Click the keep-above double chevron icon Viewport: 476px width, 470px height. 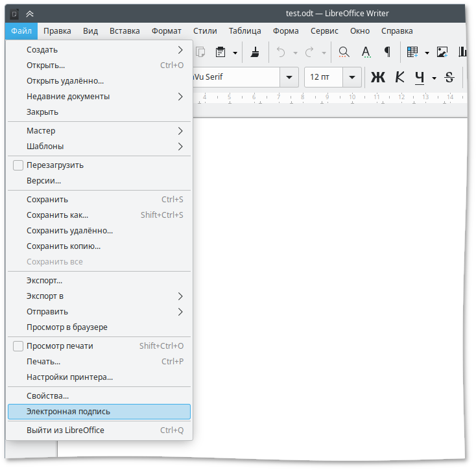[30, 14]
